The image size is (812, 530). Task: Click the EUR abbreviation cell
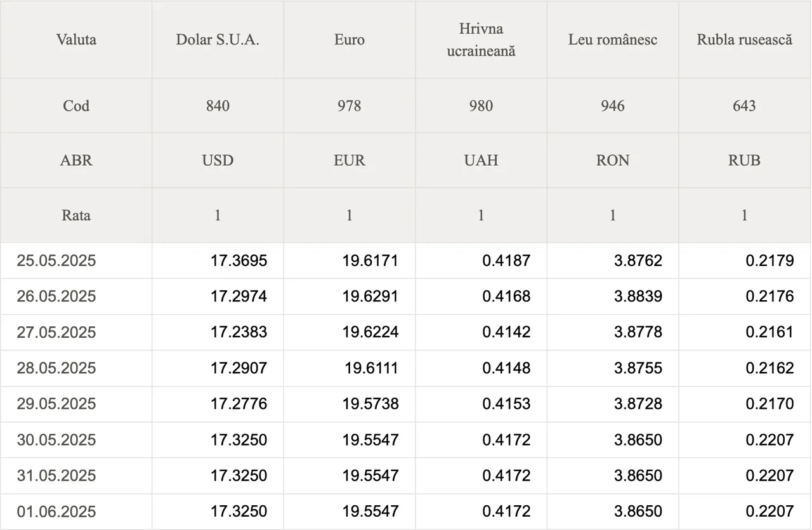coord(350,161)
